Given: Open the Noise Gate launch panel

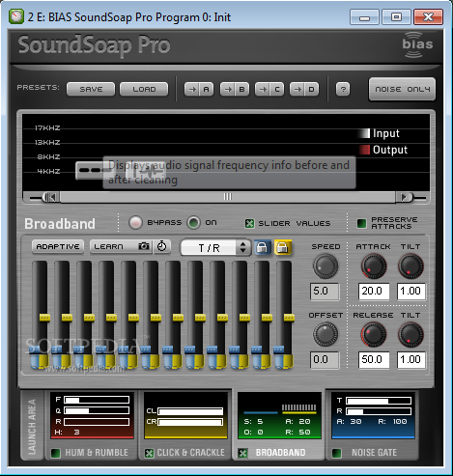Looking at the screenshot, I should 373,416.
